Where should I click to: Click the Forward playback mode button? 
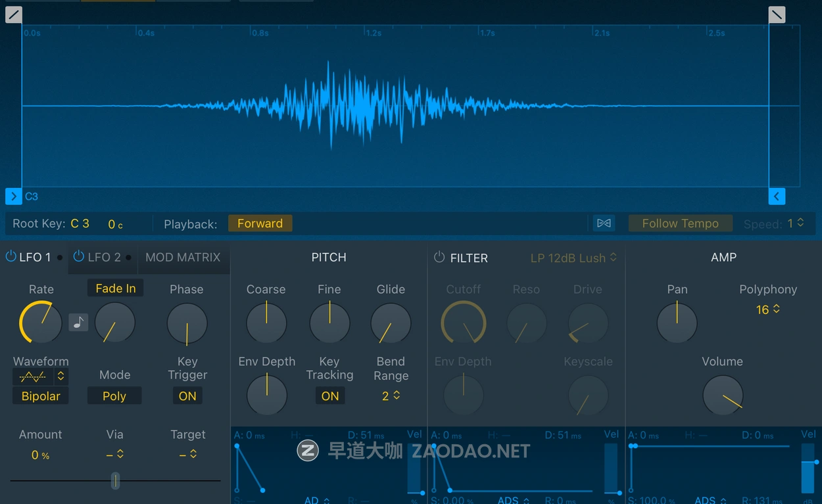tap(260, 223)
